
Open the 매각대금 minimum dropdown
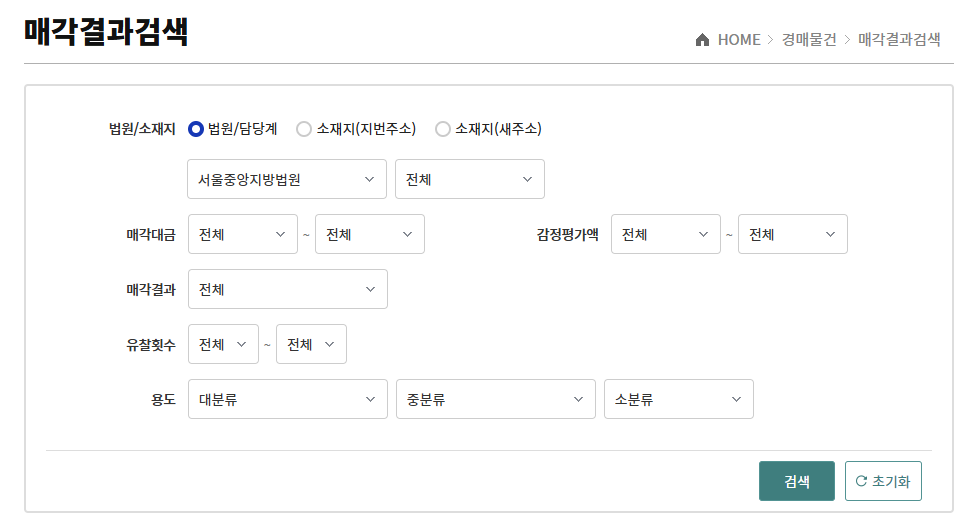(243, 234)
